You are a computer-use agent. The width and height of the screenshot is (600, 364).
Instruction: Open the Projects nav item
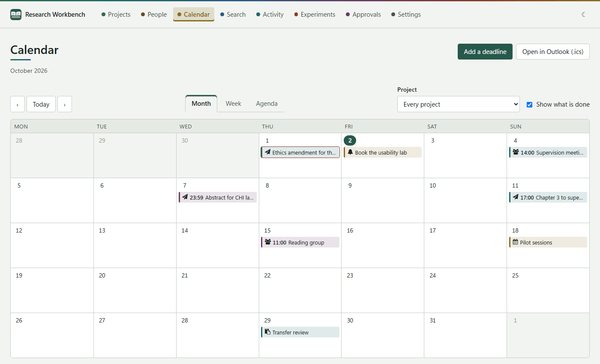pyautogui.click(x=116, y=15)
